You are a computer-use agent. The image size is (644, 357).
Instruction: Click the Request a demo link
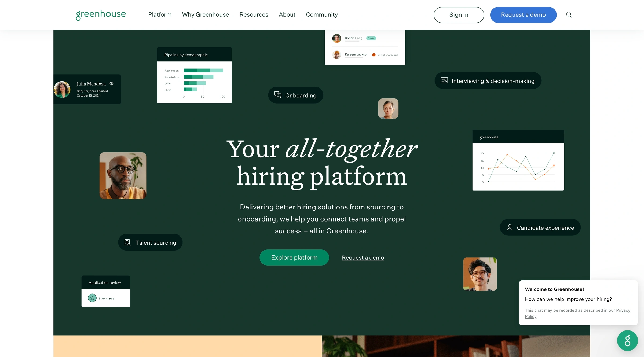(363, 257)
